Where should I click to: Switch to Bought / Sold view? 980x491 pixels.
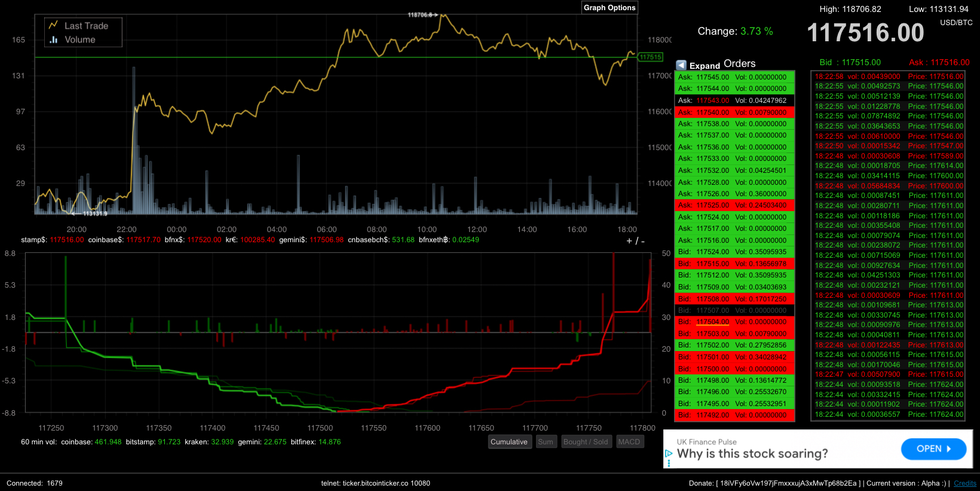(x=586, y=442)
